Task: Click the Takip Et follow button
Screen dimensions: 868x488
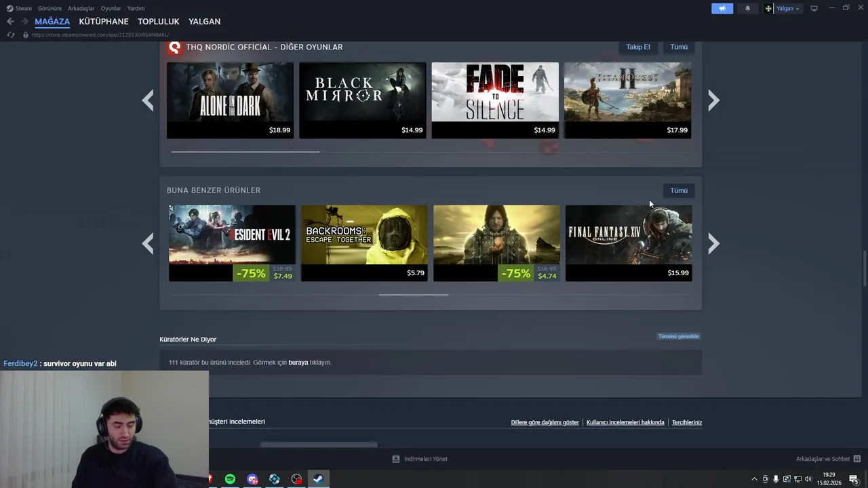Action: point(638,47)
